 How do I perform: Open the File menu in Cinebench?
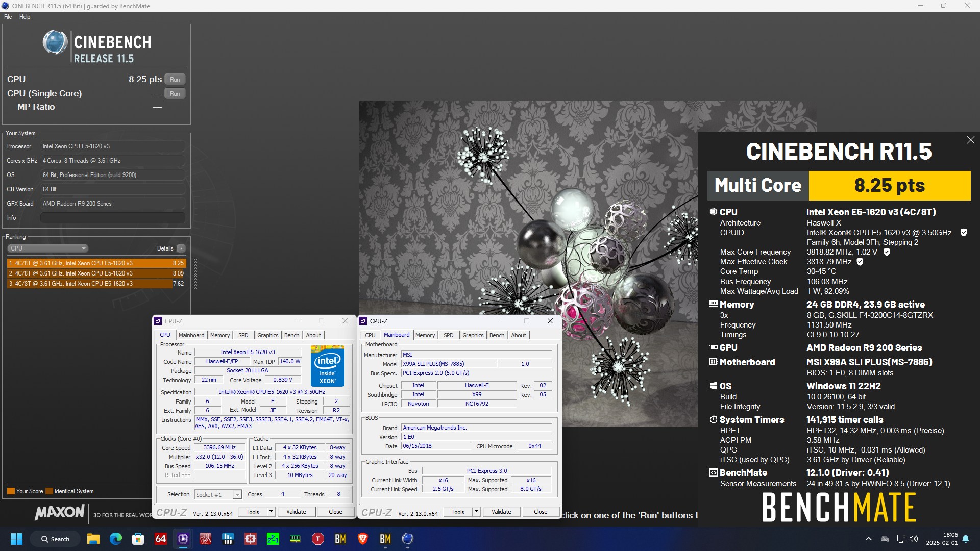(8, 17)
